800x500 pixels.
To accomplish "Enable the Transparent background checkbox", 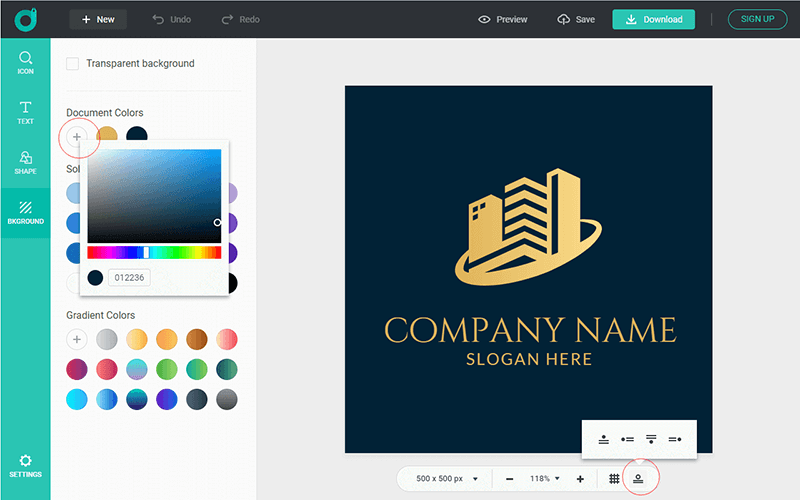I will [73, 64].
